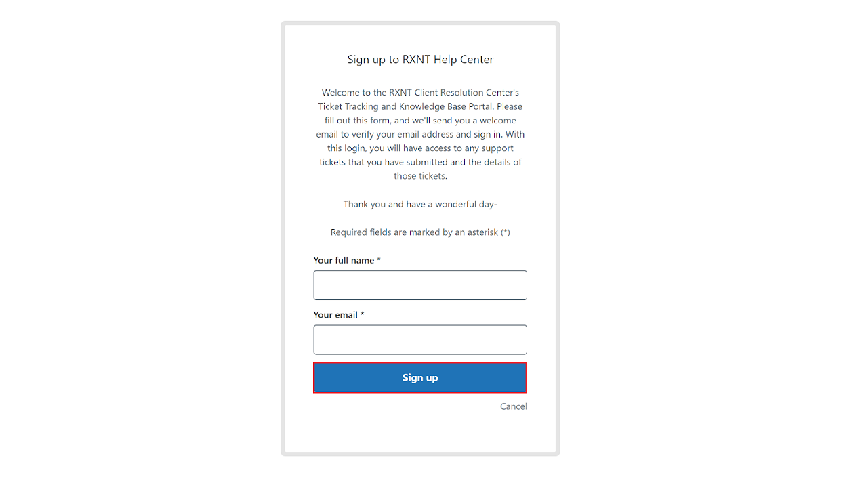Click the "Ticket Tracking" phrase
Screen dimensions: 843x504
[x=346, y=106]
